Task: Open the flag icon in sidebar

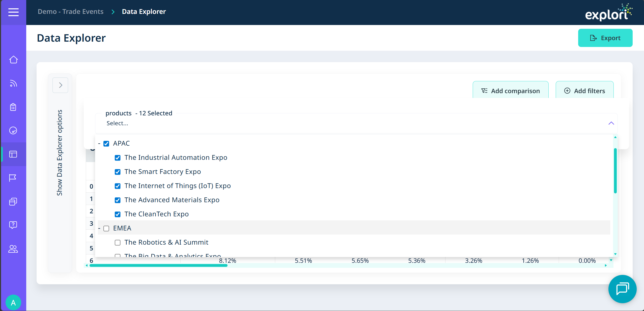Action: pyautogui.click(x=13, y=178)
